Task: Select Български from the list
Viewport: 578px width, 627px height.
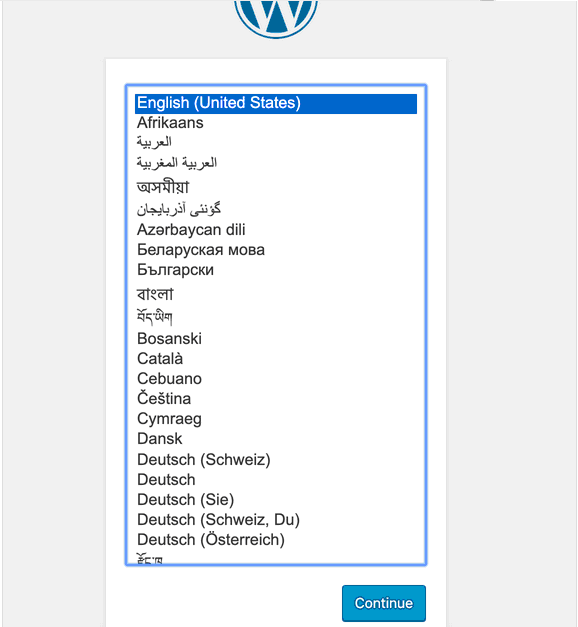Action: [x=276, y=270]
